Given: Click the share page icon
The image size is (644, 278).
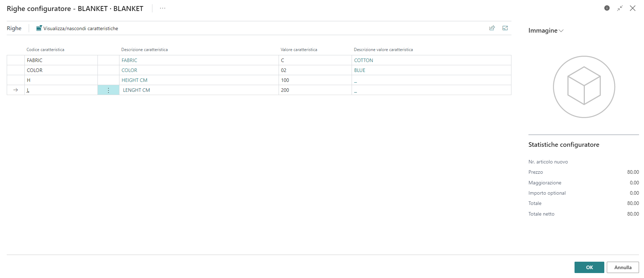Looking at the screenshot, I should pyautogui.click(x=492, y=28).
